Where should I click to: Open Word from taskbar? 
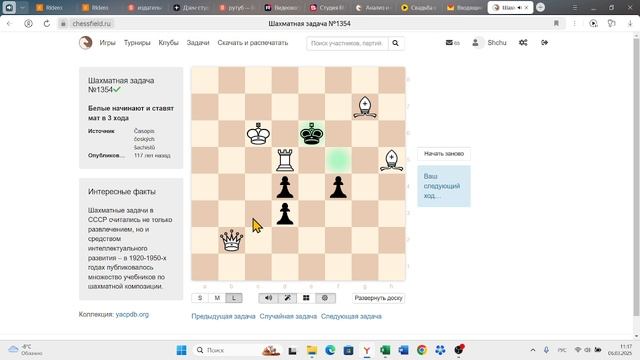pos(403,350)
